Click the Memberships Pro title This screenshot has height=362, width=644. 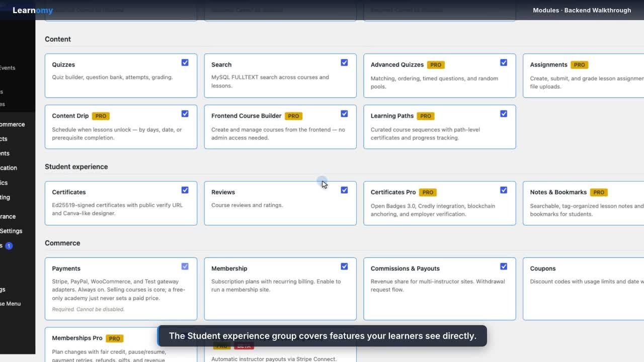pos(77,338)
